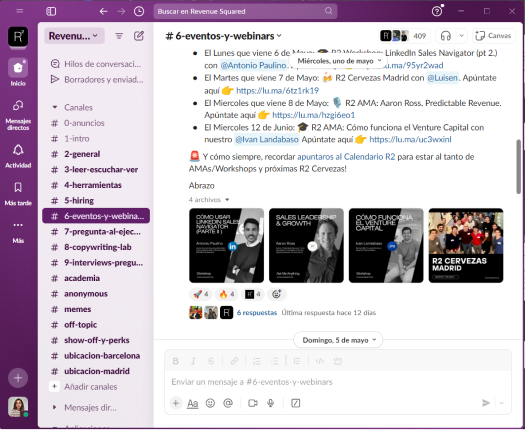Open the R2 Cervezas Madrid image thumbnail
525x430 pixels.
click(x=466, y=245)
